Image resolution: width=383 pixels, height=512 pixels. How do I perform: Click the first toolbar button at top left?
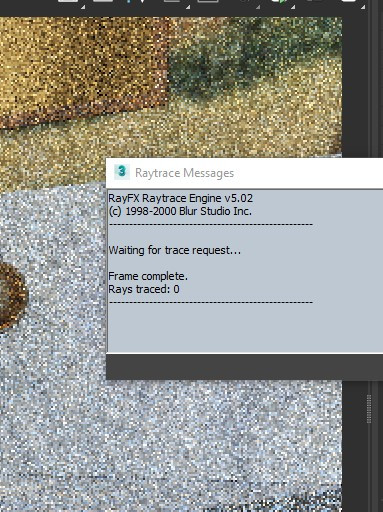click(68, 2)
